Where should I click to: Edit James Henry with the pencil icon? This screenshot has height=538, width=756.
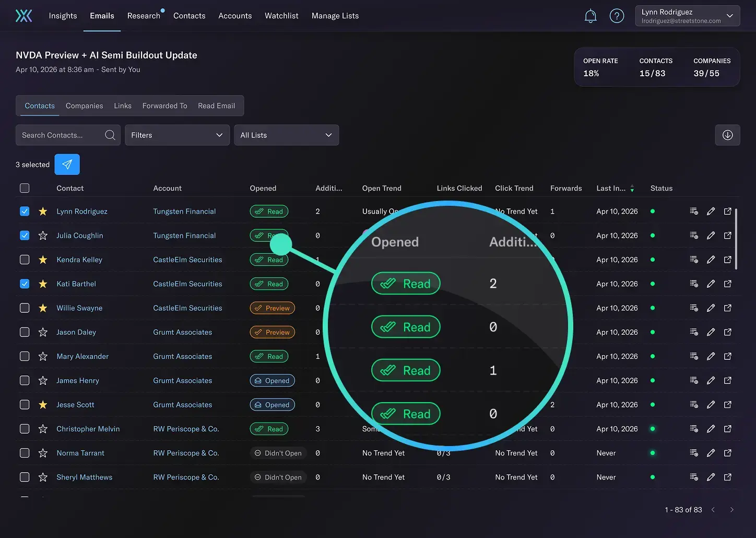711,380
